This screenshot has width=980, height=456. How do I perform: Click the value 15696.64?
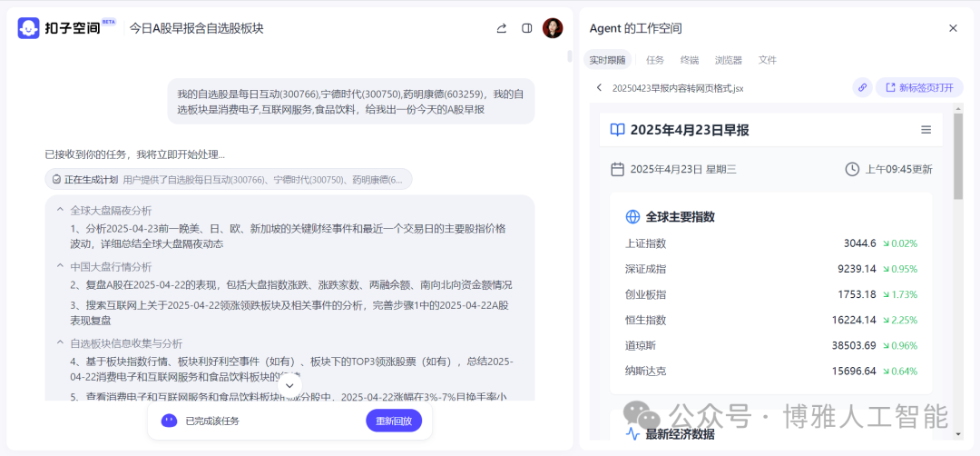tap(854, 371)
